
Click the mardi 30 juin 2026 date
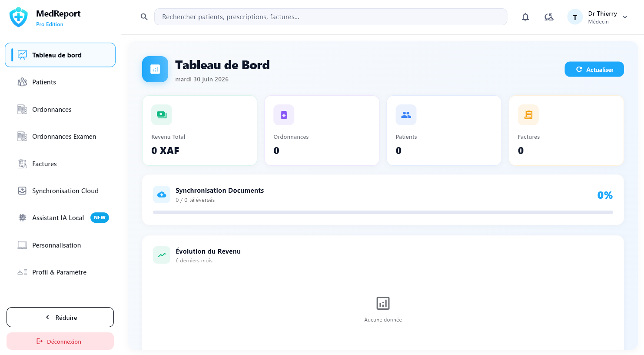(x=202, y=79)
